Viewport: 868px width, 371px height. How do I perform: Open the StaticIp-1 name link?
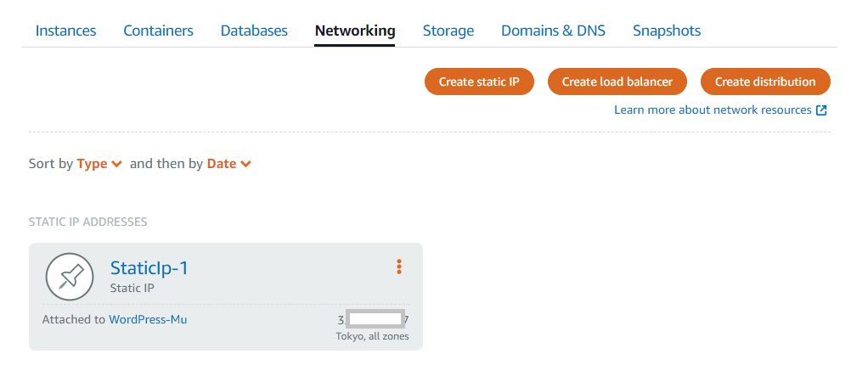149,268
